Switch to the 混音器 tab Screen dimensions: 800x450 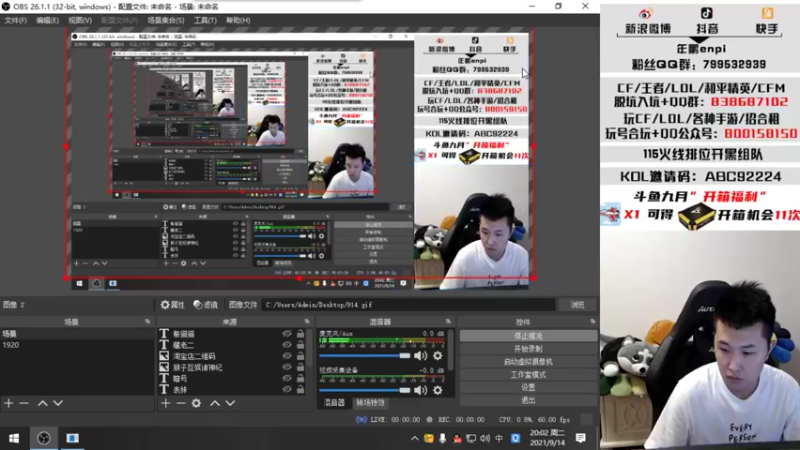tap(334, 403)
